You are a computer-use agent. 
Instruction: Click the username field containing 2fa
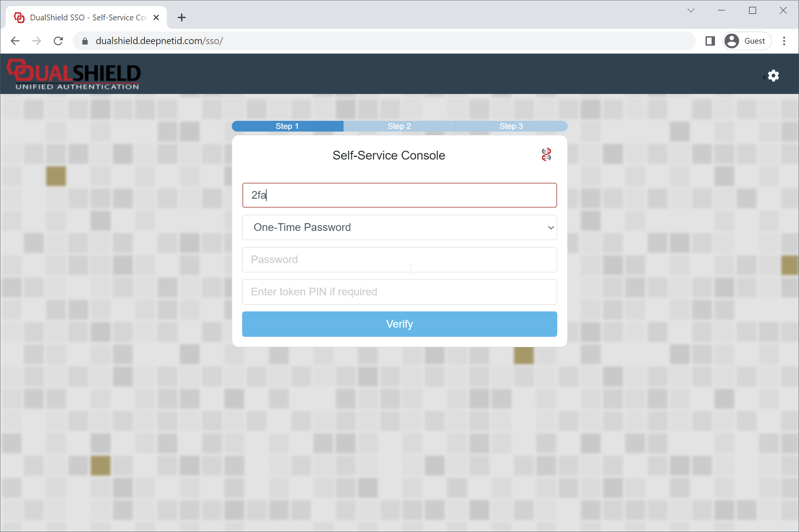(x=399, y=195)
